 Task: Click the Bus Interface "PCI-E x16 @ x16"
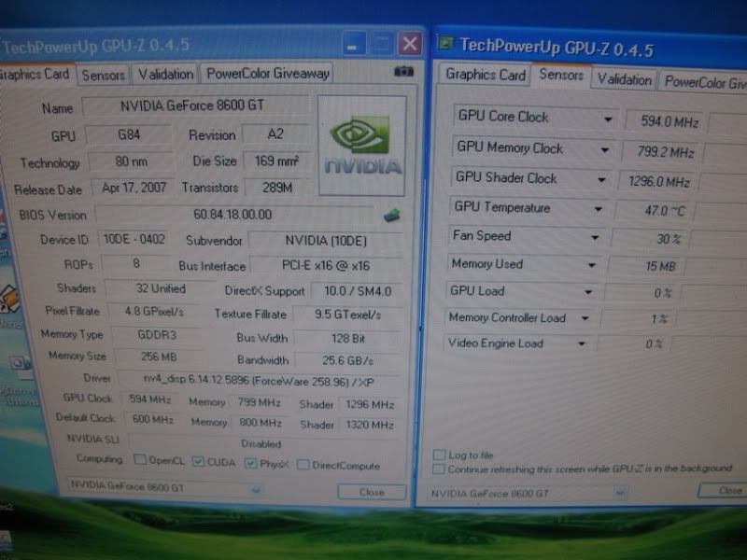click(x=326, y=266)
